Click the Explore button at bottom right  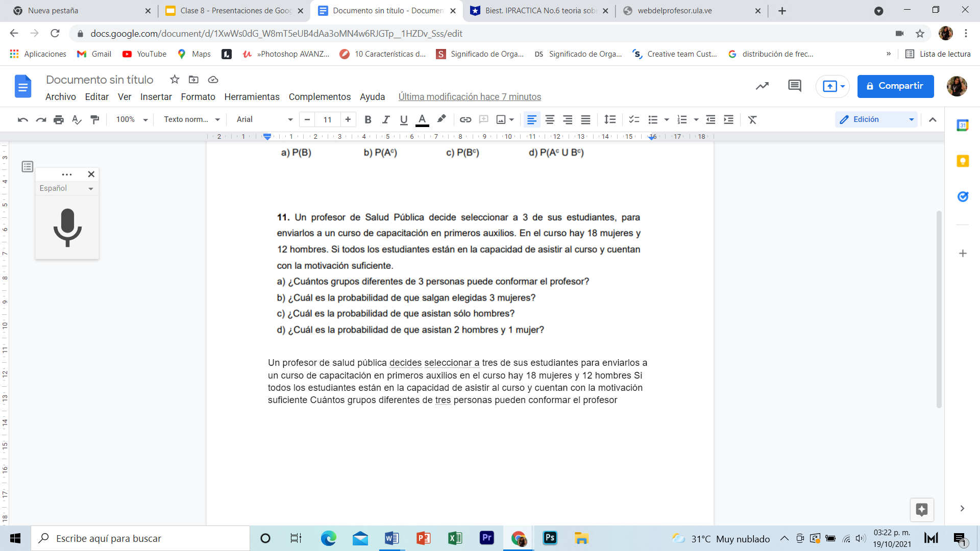coord(922,510)
